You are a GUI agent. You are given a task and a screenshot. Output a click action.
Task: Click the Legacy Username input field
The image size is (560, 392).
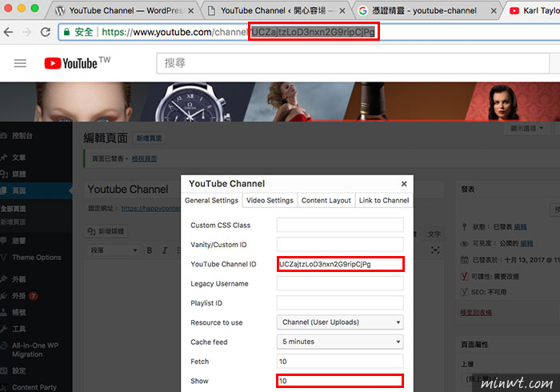(340, 283)
